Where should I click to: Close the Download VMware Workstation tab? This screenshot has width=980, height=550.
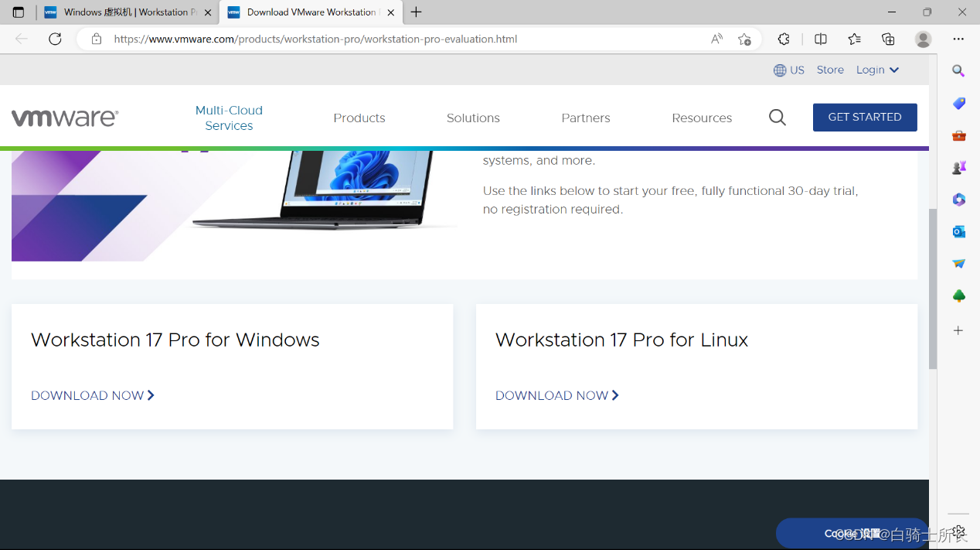391,12
